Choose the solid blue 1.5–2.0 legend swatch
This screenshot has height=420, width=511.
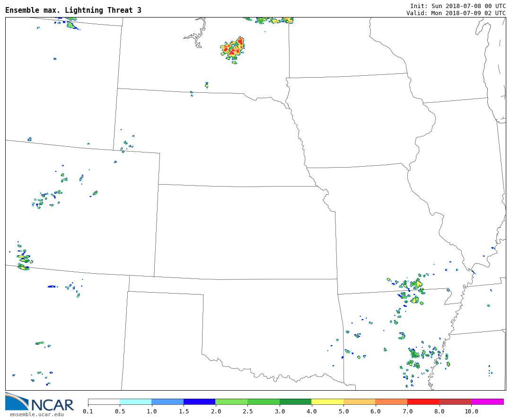199,402
